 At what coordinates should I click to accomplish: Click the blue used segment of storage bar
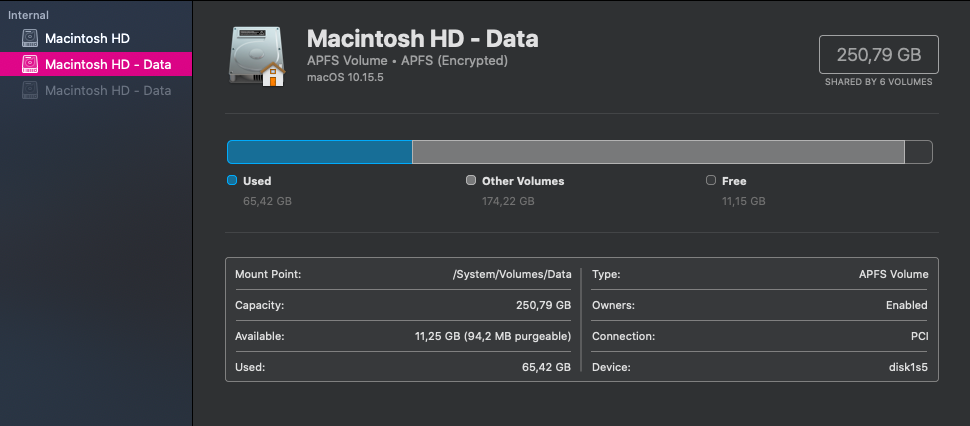coord(320,152)
